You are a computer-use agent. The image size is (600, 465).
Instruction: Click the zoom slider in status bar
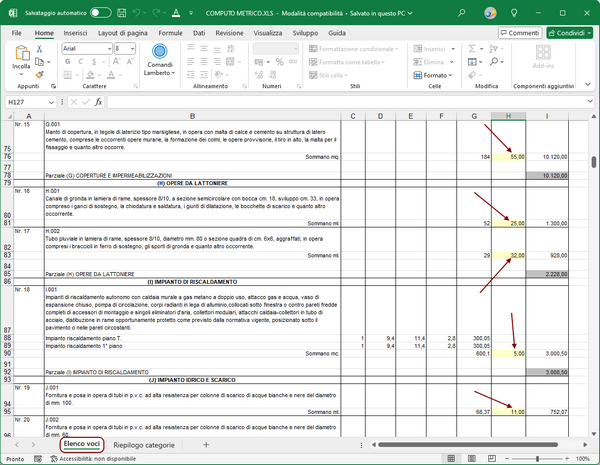click(539, 458)
